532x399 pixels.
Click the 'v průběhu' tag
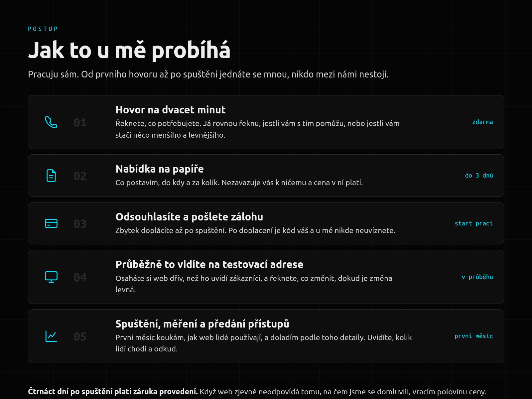point(477,277)
